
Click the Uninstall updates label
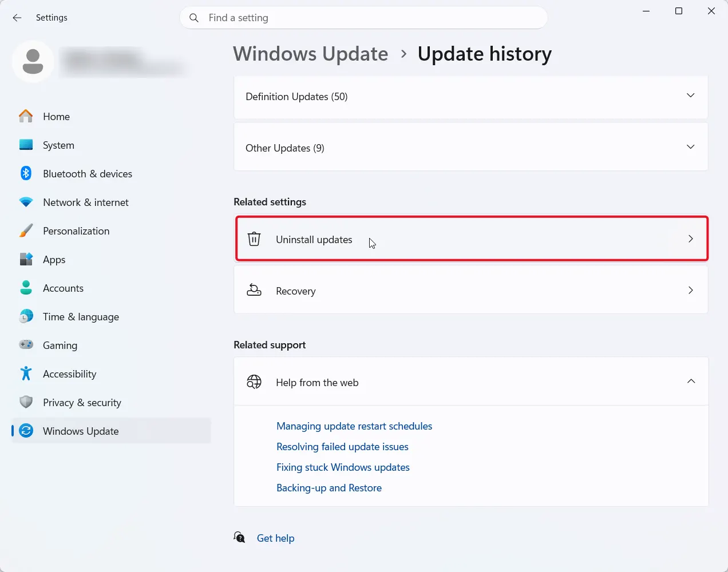[x=314, y=240]
